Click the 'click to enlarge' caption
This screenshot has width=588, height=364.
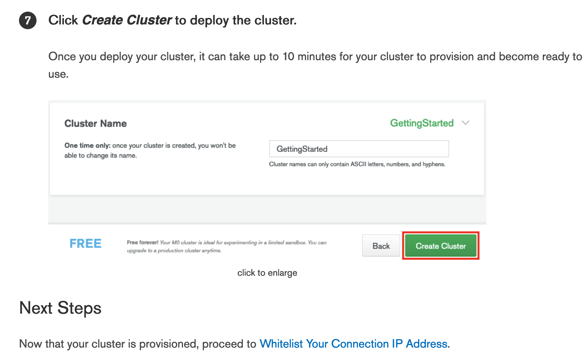point(267,273)
